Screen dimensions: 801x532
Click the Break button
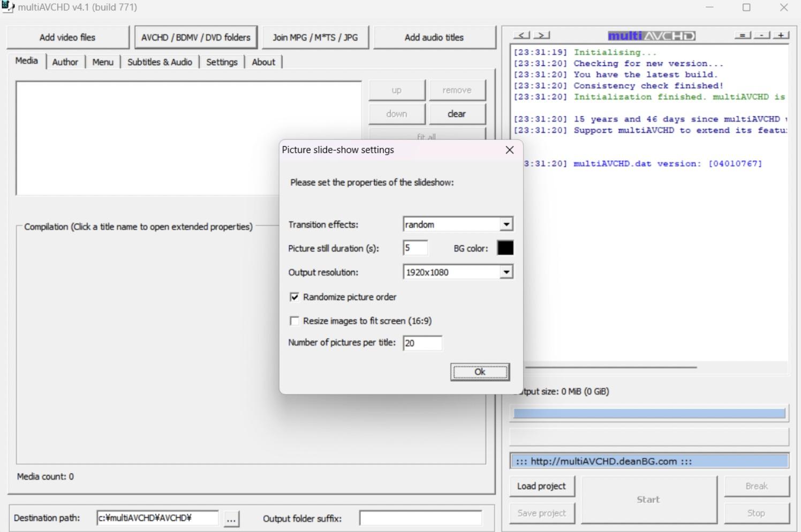pos(757,486)
